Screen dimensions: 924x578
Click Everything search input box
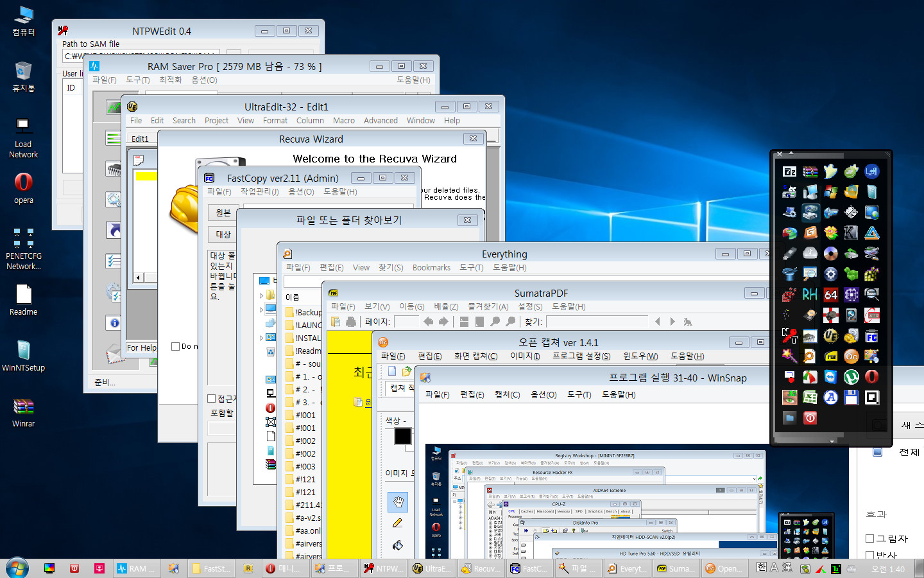tap(526, 282)
